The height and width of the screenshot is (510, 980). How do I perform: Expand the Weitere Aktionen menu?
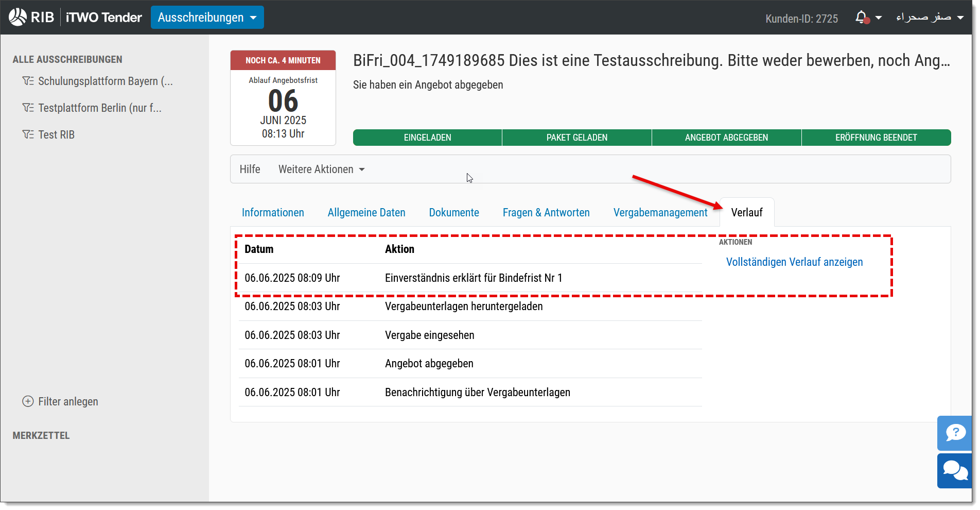pos(322,169)
